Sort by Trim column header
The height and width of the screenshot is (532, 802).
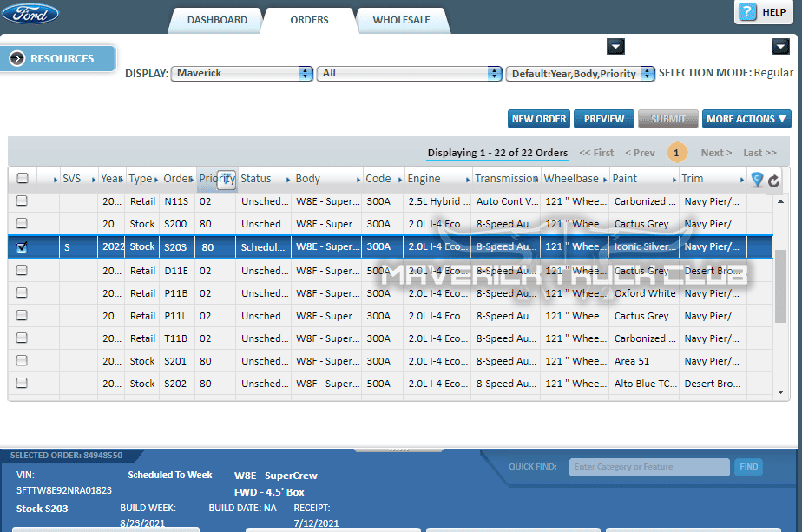692,179
